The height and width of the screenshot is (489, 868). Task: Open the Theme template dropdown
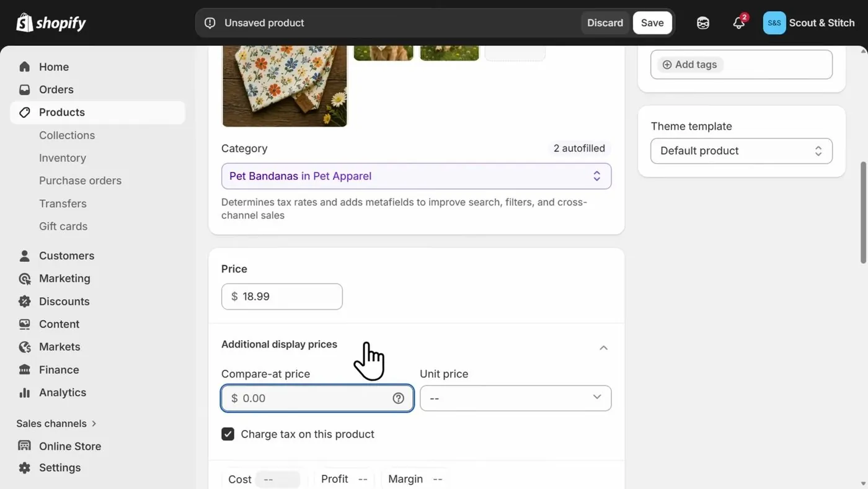pos(742,151)
